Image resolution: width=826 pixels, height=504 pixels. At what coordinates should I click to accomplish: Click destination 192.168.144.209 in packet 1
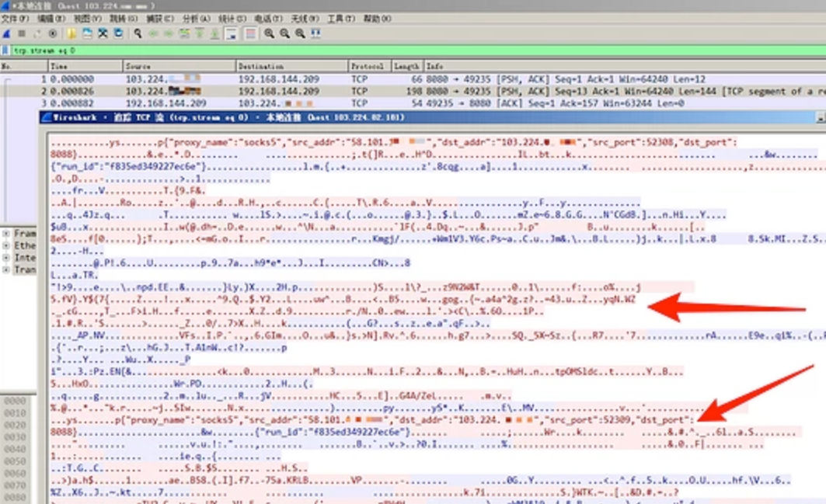(279, 79)
